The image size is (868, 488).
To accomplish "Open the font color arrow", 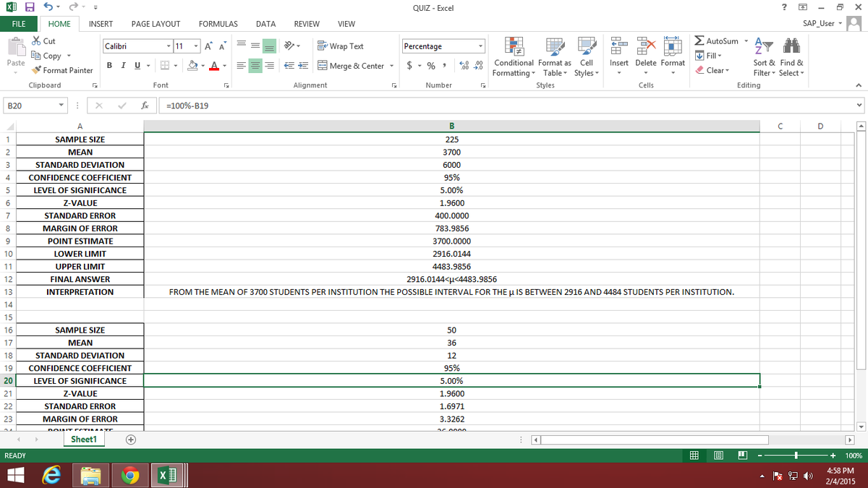I will pyautogui.click(x=225, y=66).
